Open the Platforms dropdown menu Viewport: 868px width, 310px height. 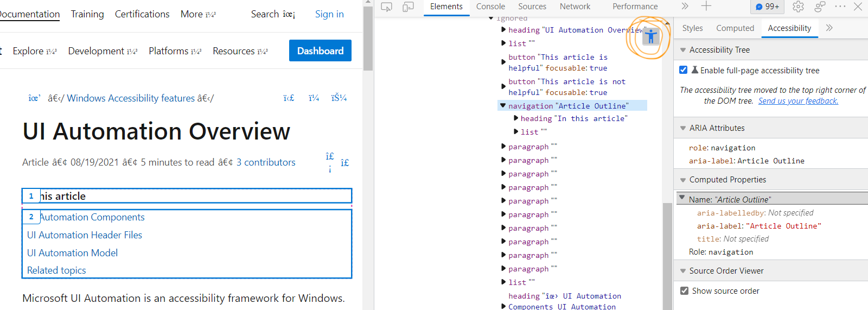[175, 51]
